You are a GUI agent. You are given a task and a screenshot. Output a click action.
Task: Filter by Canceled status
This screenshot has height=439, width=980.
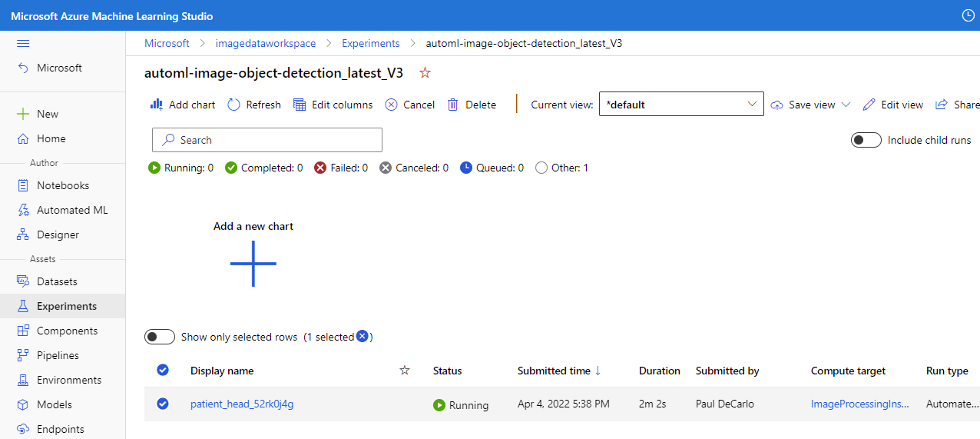(x=414, y=168)
